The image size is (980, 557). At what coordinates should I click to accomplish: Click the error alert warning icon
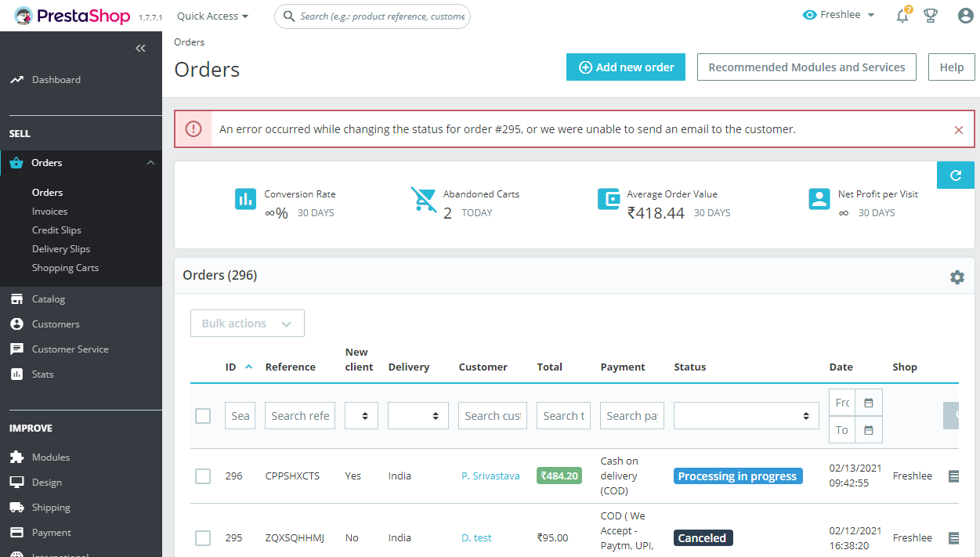coord(193,129)
